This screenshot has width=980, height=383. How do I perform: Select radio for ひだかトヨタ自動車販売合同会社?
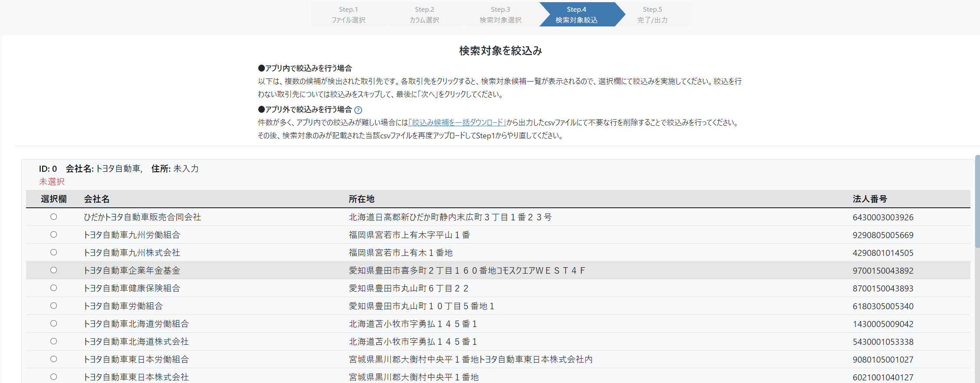tap(53, 217)
